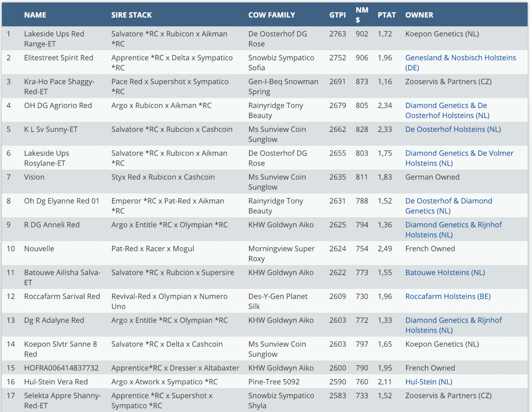This screenshot has height=412, width=532.
Task: Open Genesland & Nosbisch Holsteins (DE) link
Action: click(x=460, y=58)
